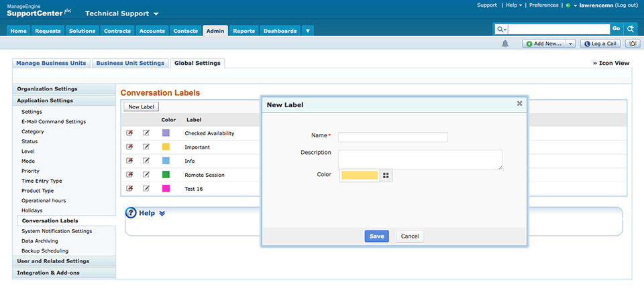Screen dimensions: 644x288
Task: Click the Help question mark icon
Action: [x=131, y=213]
